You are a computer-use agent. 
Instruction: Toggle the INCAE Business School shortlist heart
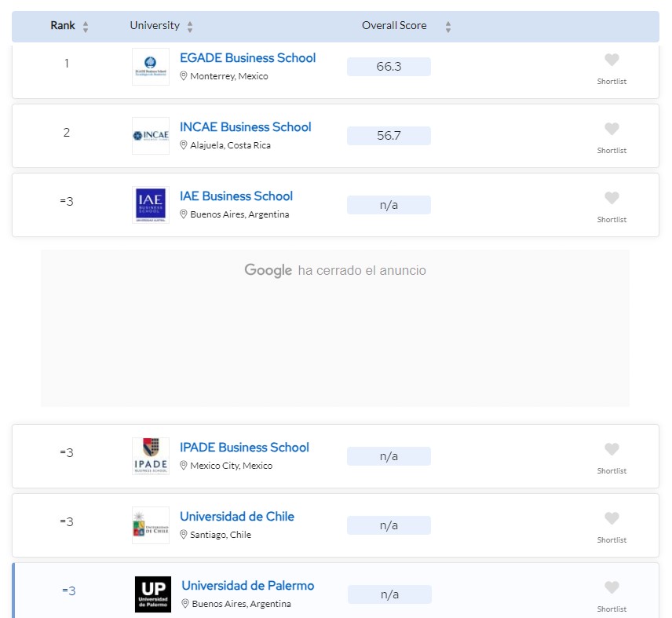tap(612, 129)
